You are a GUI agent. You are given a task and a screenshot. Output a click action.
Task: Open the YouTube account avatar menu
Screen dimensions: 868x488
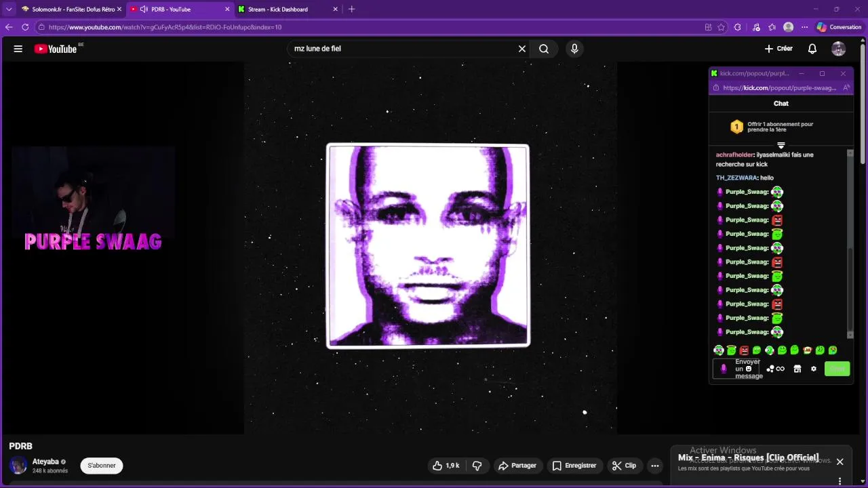coord(839,49)
